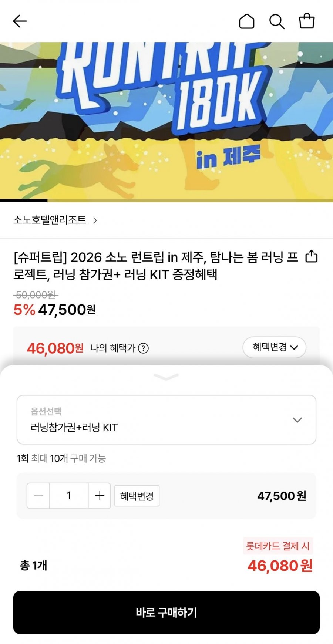The width and height of the screenshot is (333, 644).
Task: Increase quantity with plus button
Action: (100, 496)
